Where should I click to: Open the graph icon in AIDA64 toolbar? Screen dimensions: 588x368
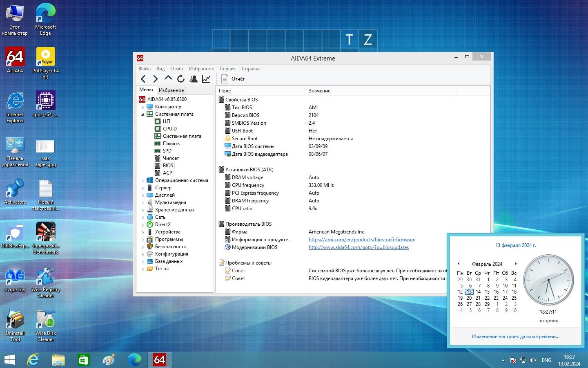coord(206,79)
